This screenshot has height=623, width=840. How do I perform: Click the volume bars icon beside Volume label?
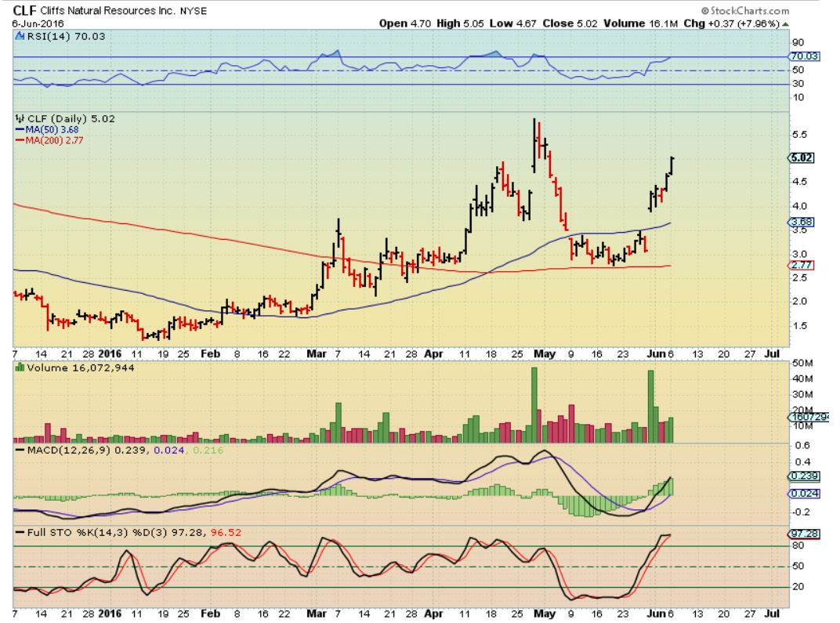pos(20,368)
